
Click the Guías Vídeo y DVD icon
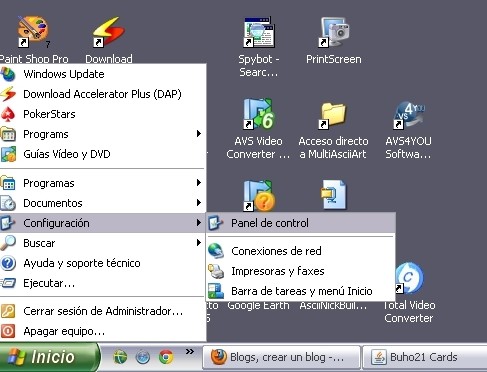(8, 154)
